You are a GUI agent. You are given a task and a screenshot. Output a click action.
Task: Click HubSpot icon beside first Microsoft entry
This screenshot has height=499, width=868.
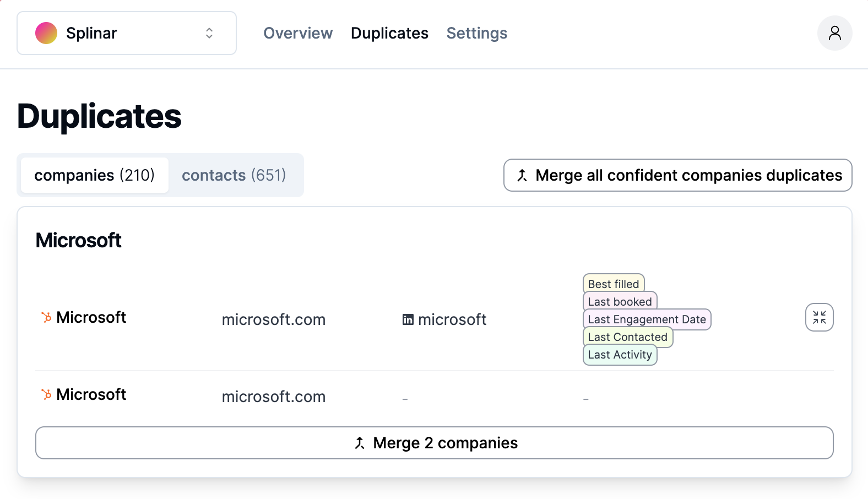point(47,317)
